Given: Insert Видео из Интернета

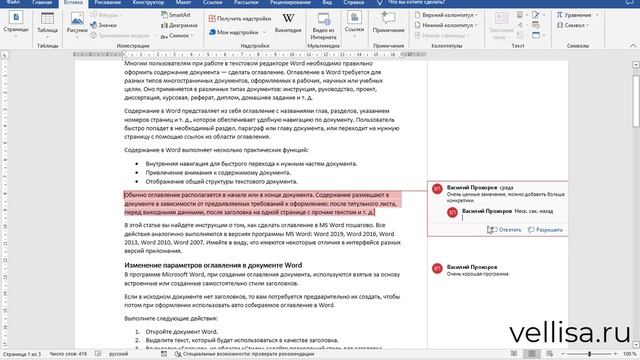Looking at the screenshot, I should click(324, 26).
